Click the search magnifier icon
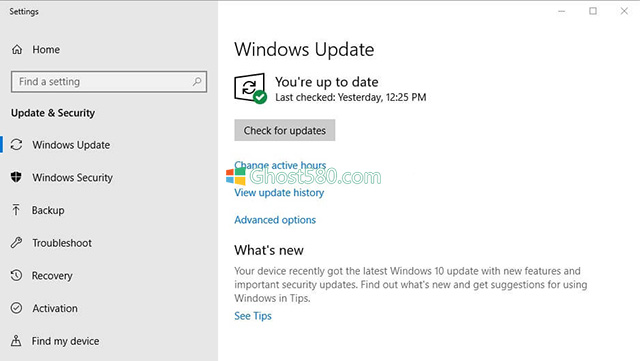Viewport: 640px width, 361px height. pyautogui.click(x=197, y=82)
